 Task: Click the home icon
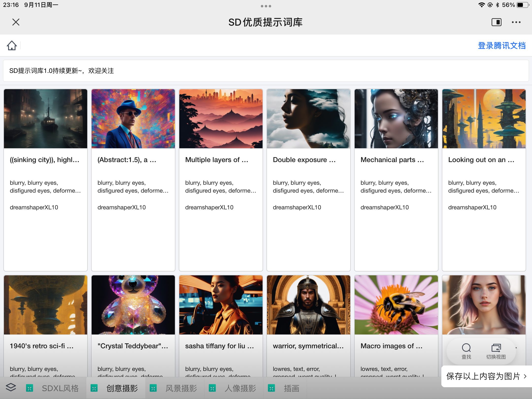(12, 46)
